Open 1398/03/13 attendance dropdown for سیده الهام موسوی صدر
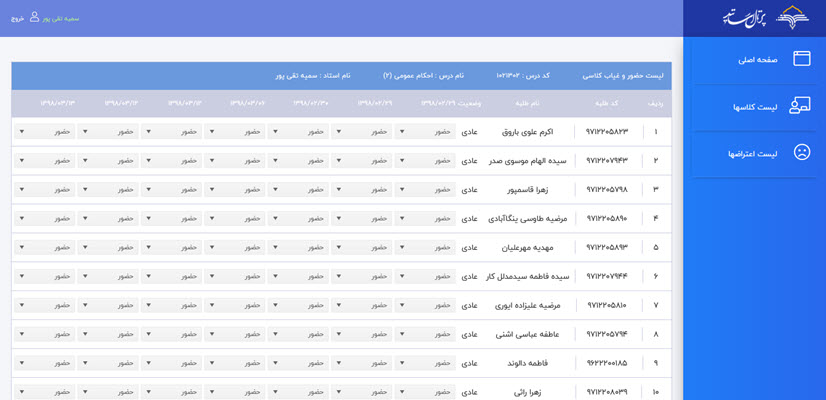 [45, 161]
